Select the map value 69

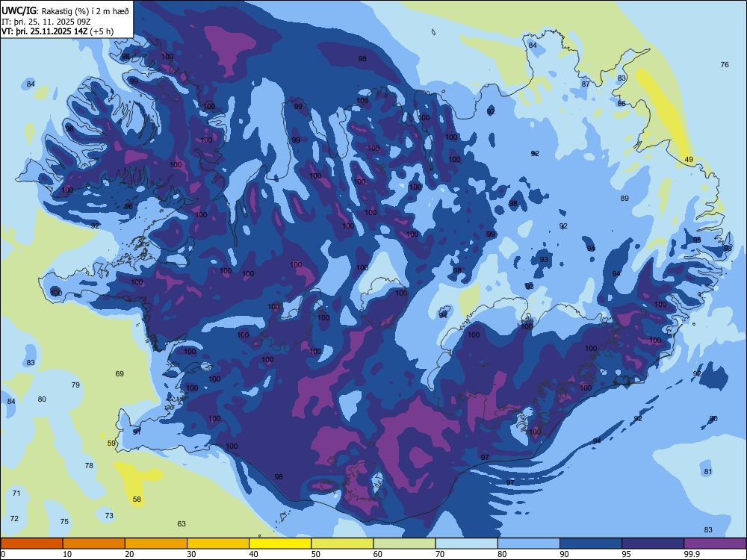120,374
